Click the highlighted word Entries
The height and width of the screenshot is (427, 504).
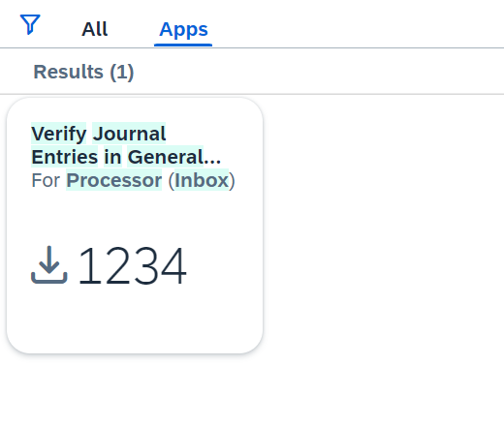(65, 157)
